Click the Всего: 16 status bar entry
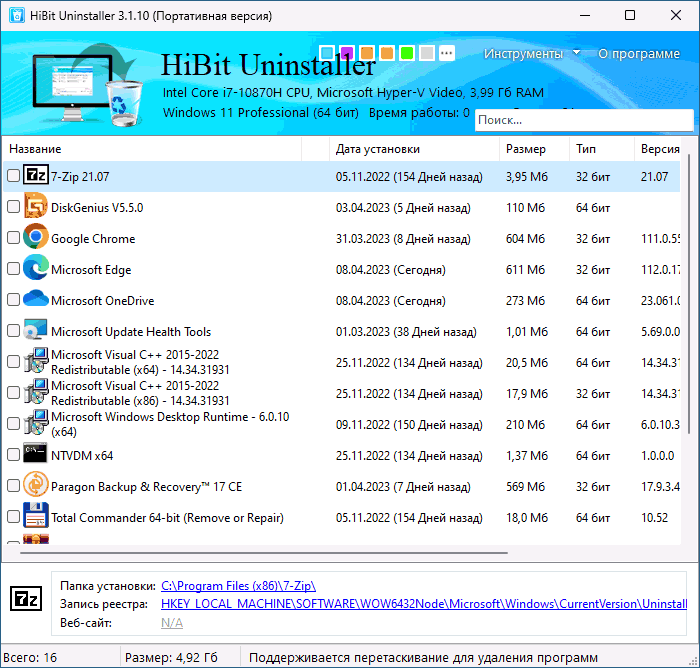The width and height of the screenshot is (700, 668). coord(30,657)
